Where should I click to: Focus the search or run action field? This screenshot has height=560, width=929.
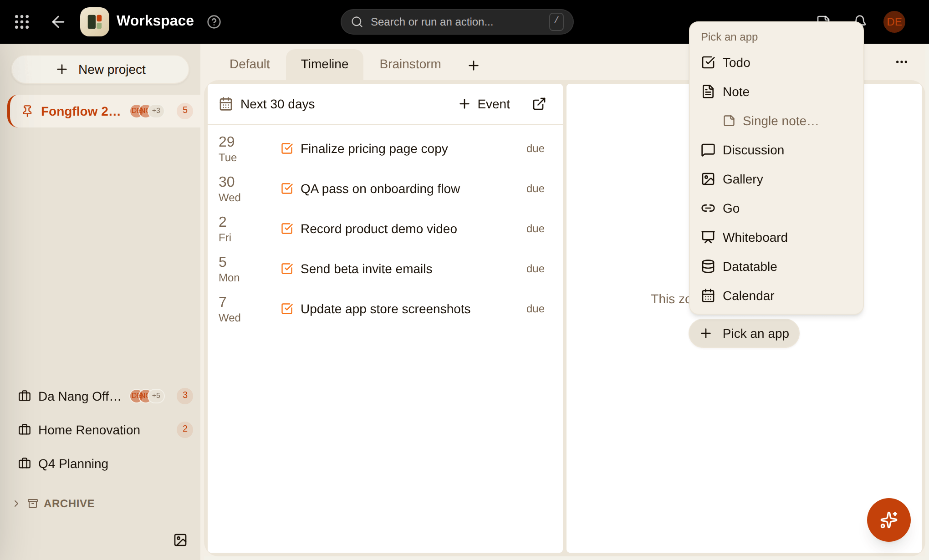[x=457, y=22]
